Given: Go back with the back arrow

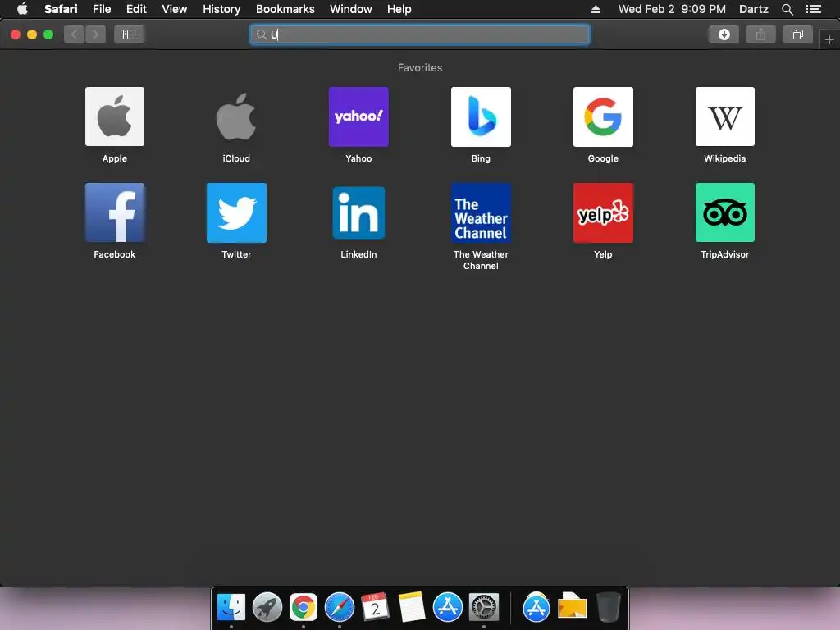Looking at the screenshot, I should [75, 34].
